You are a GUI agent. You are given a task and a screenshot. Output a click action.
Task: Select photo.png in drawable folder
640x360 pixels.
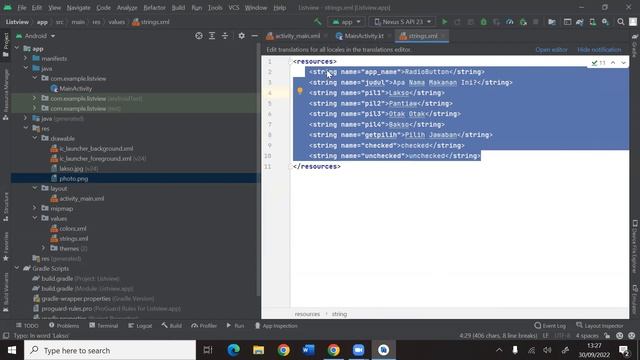73,178
